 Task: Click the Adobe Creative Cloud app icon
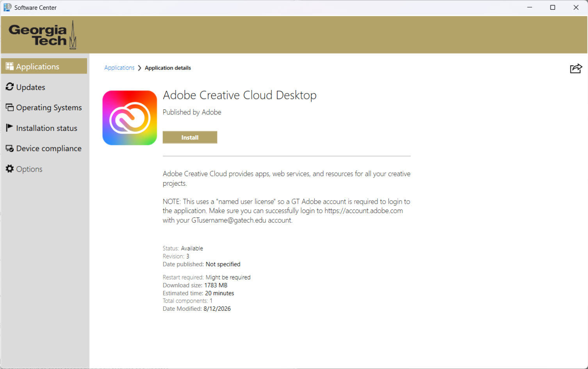[x=130, y=118]
